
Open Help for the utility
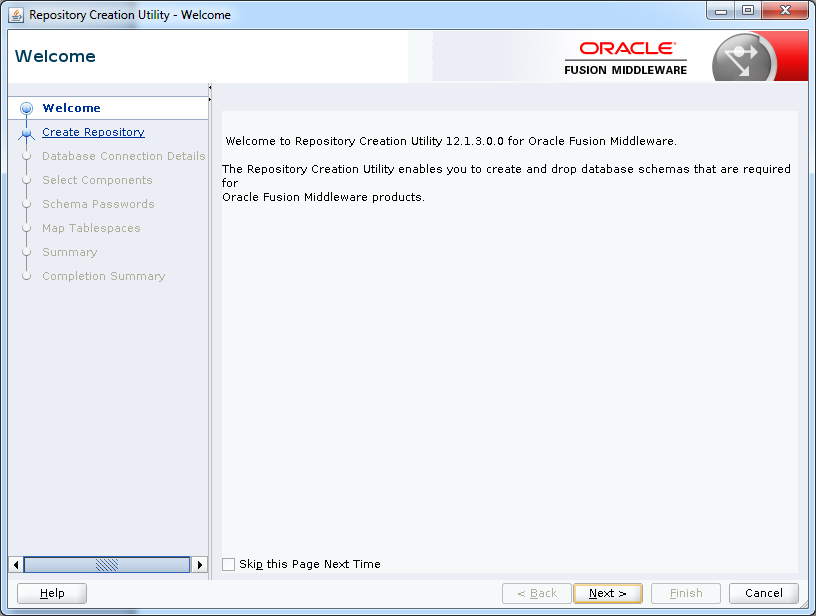tap(52, 593)
